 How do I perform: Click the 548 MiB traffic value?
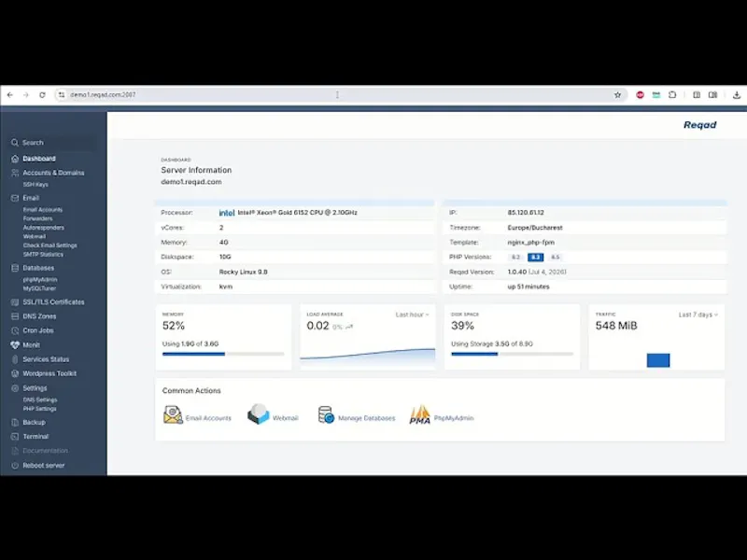point(616,326)
